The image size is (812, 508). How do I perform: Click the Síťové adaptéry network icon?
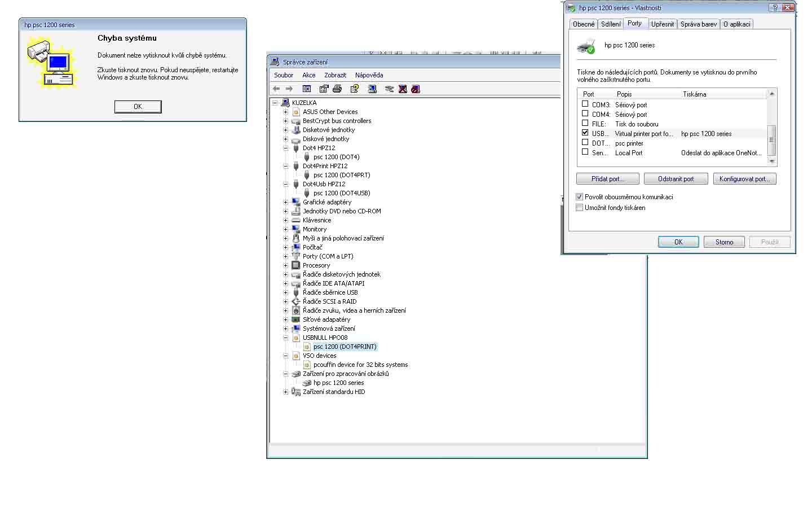296,319
